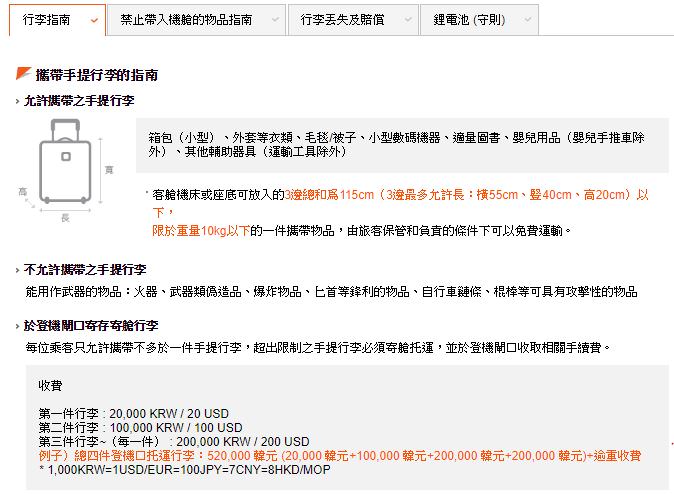Click the exchange rate note 1,000KRW=1USD/EUR
674x495 pixels.
point(185,469)
